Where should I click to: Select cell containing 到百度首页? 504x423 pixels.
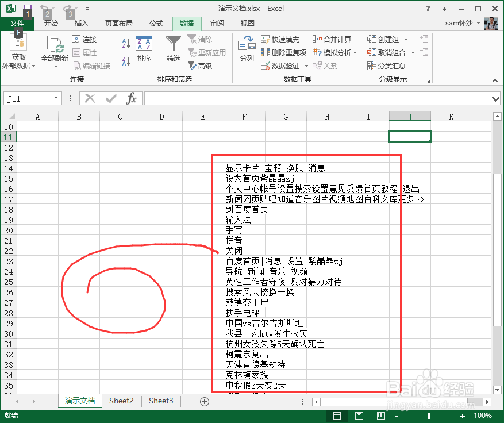[244, 210]
